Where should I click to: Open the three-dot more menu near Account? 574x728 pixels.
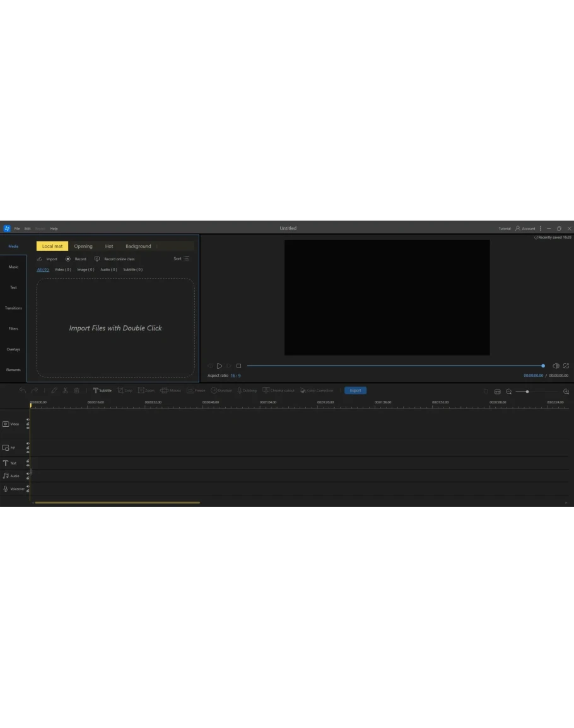[x=541, y=228]
